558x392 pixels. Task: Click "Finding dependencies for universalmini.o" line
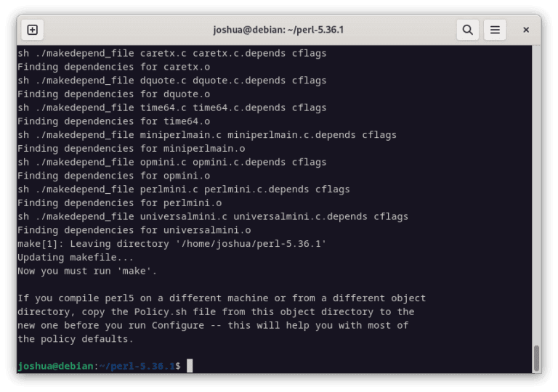134,230
